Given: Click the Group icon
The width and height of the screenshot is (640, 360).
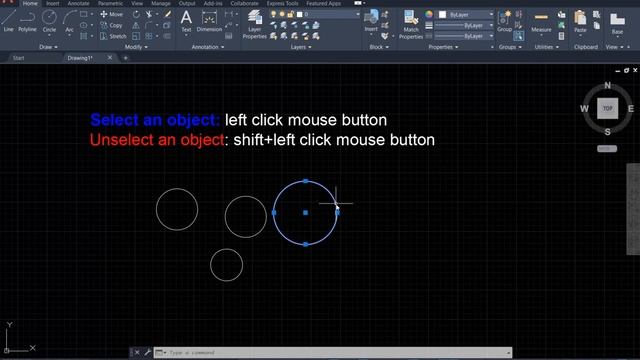Looking at the screenshot, I should tap(504, 21).
